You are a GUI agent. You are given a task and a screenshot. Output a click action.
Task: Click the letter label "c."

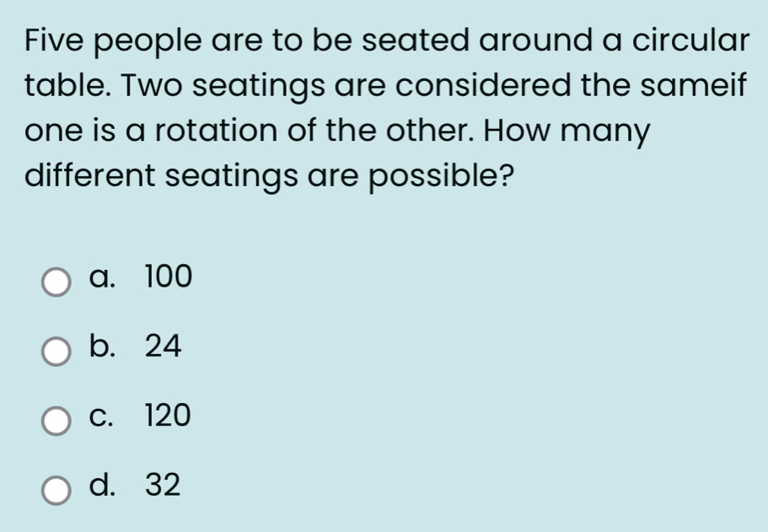pyautogui.click(x=101, y=416)
